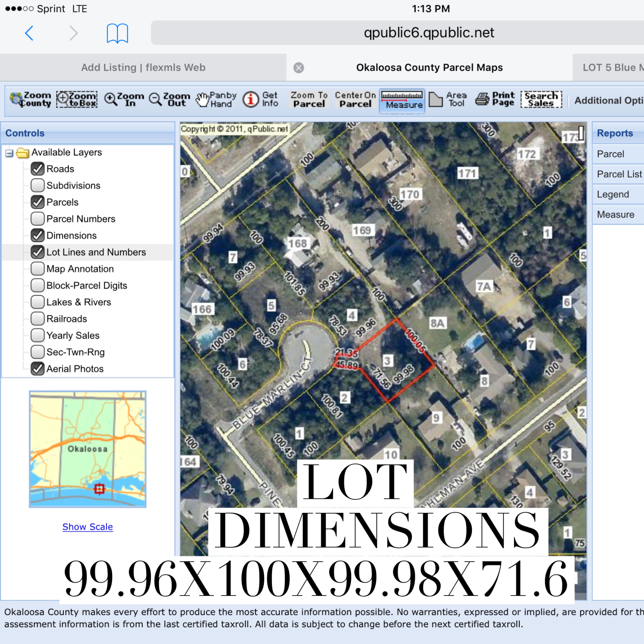Click parcel 168 label on map
Image resolution: width=644 pixels, height=644 pixels.
pos(298,243)
